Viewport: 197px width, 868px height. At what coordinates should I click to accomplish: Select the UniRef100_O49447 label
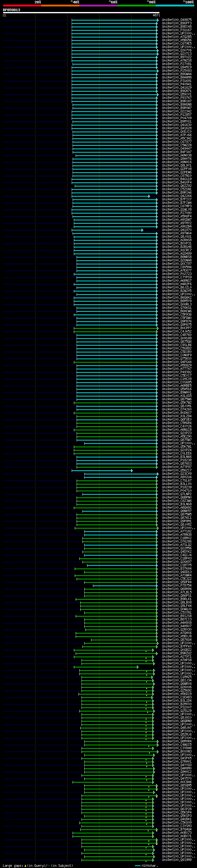click(177, 149)
